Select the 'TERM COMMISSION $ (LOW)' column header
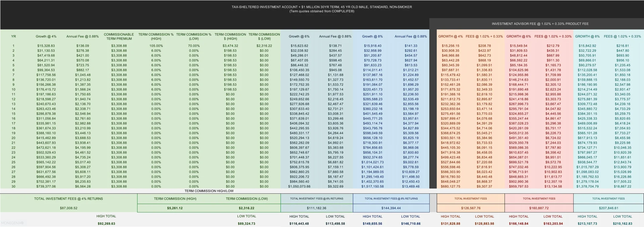This screenshot has width=644, height=227. point(264,37)
